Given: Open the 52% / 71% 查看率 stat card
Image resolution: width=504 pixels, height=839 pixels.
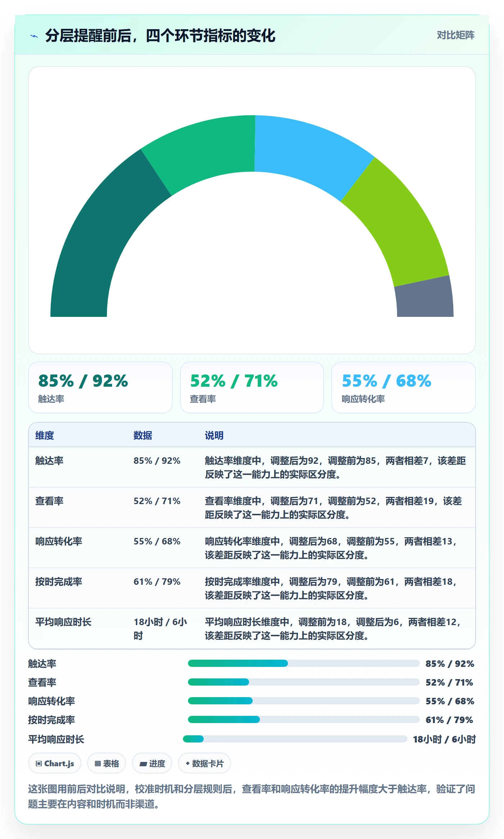Looking at the screenshot, I should [x=252, y=387].
